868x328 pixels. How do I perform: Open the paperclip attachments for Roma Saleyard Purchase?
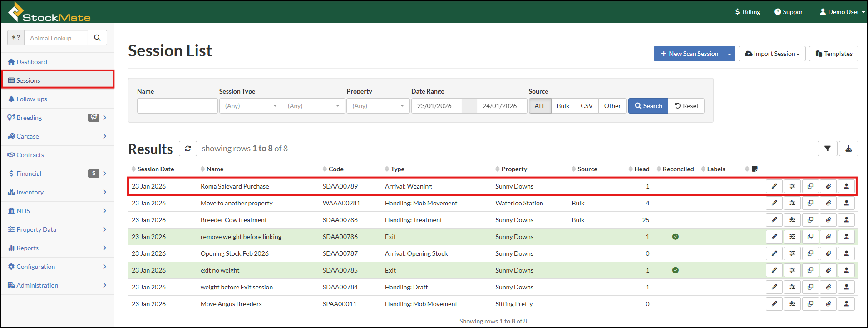829,186
